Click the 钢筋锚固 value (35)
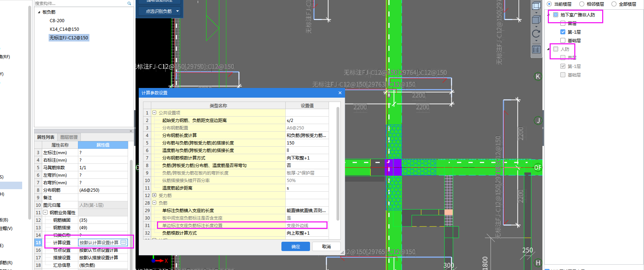 103,220
